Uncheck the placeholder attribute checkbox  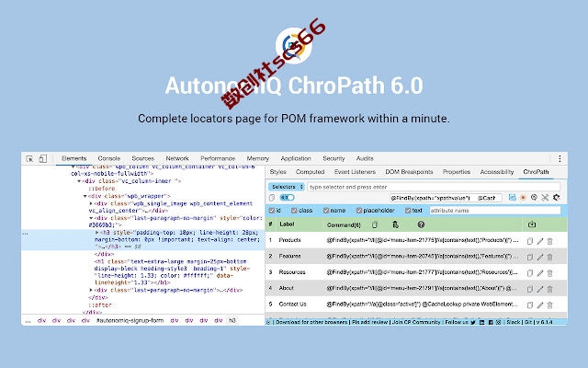point(359,211)
